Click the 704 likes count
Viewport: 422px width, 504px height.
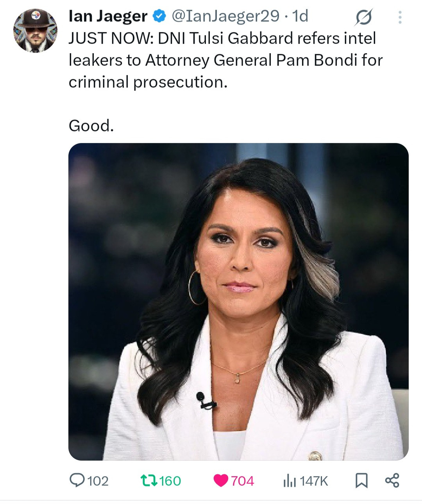click(242, 481)
